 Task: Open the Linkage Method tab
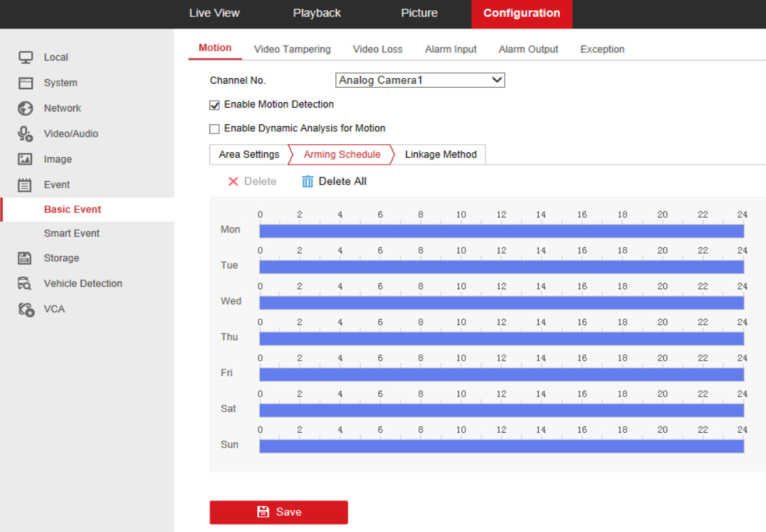pyautogui.click(x=440, y=154)
